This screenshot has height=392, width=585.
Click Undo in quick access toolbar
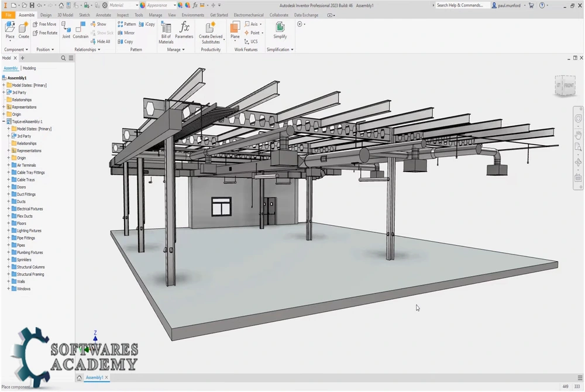(39, 5)
